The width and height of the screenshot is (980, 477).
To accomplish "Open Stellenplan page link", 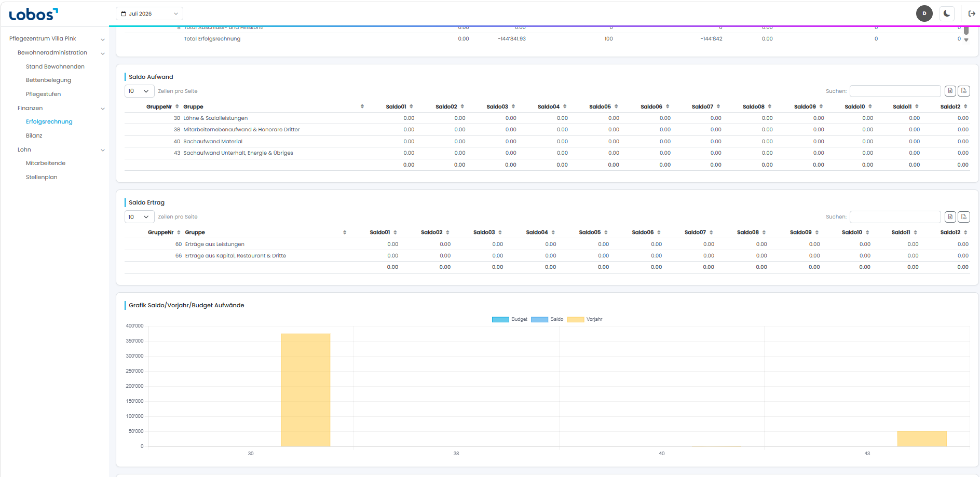I will pyautogui.click(x=42, y=177).
